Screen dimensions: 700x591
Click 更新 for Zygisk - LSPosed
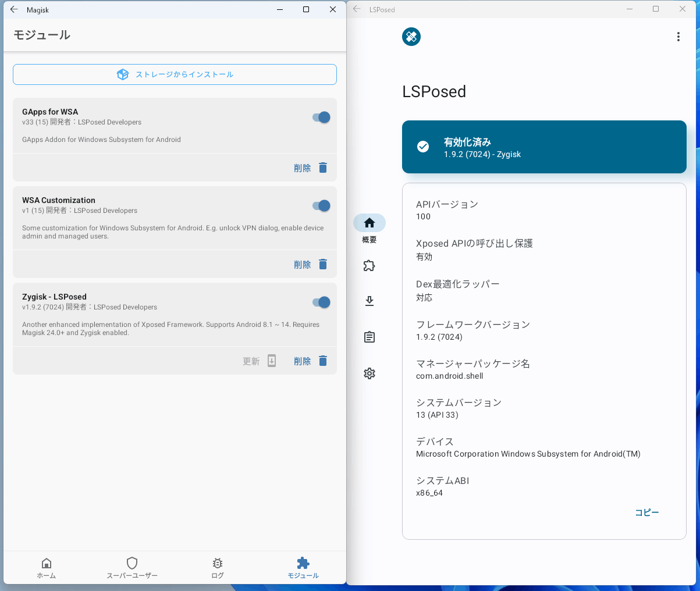[251, 361]
